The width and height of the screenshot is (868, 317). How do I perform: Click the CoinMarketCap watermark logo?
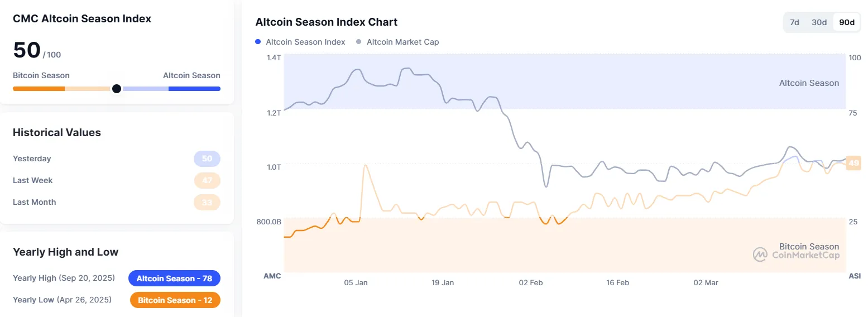coord(760,254)
